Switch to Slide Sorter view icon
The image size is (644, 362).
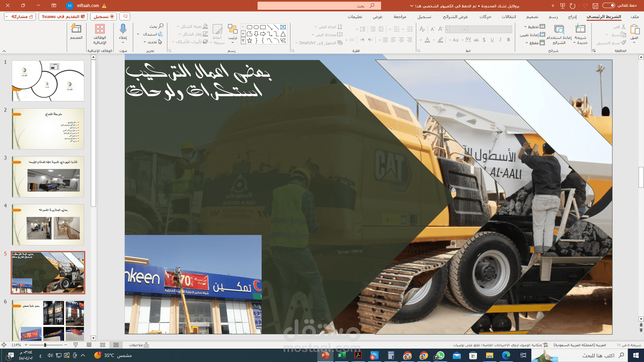point(103,345)
